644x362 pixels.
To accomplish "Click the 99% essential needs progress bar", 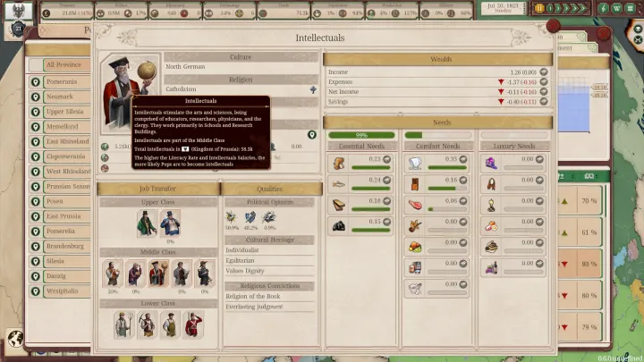I will [361, 135].
